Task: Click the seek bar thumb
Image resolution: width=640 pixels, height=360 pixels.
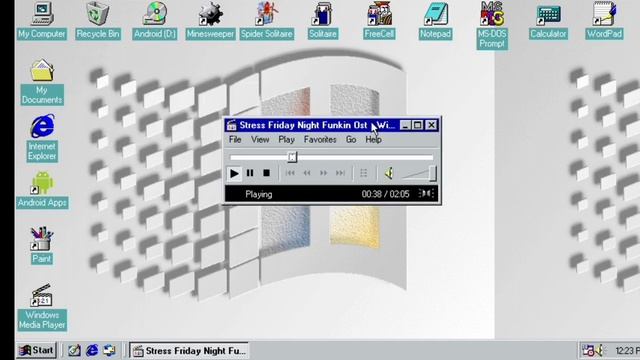Action: click(x=292, y=157)
